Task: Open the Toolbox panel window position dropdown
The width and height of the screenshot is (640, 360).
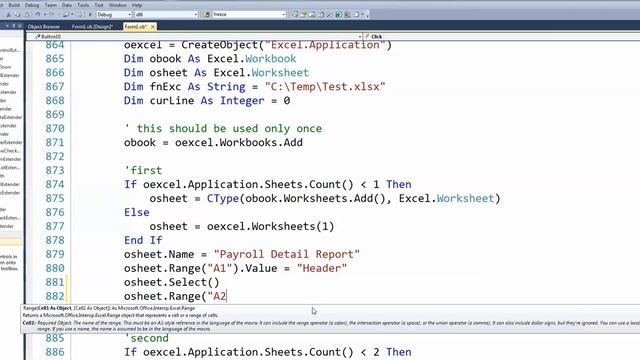Action: coord(7,26)
